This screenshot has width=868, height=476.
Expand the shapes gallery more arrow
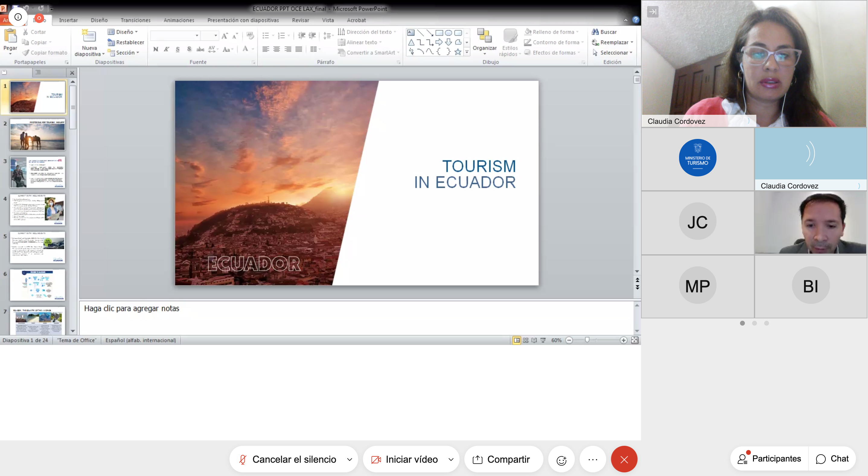tap(467, 52)
